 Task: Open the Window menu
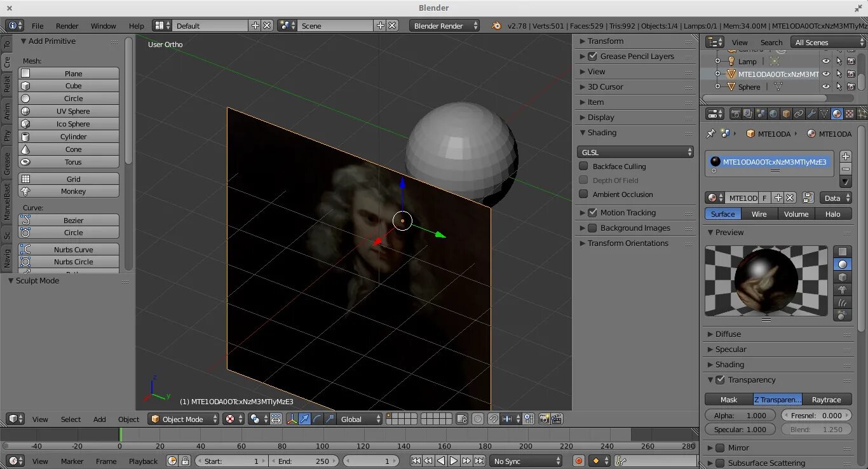[103, 25]
